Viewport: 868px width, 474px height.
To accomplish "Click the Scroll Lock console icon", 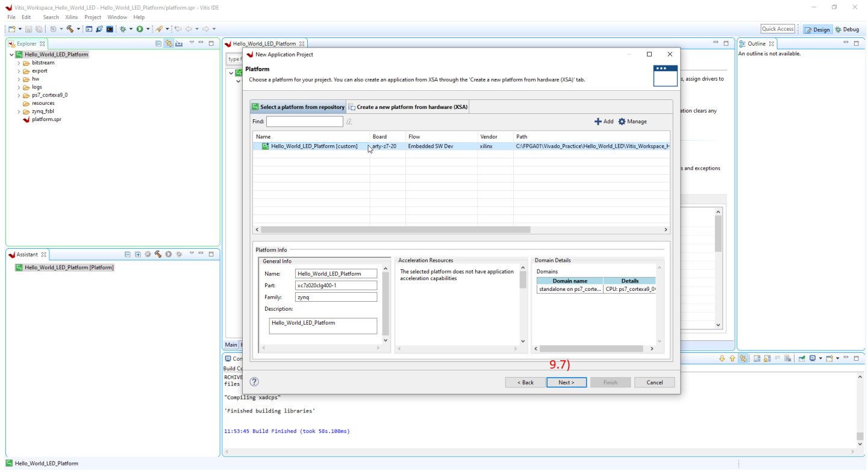I will tap(767, 358).
